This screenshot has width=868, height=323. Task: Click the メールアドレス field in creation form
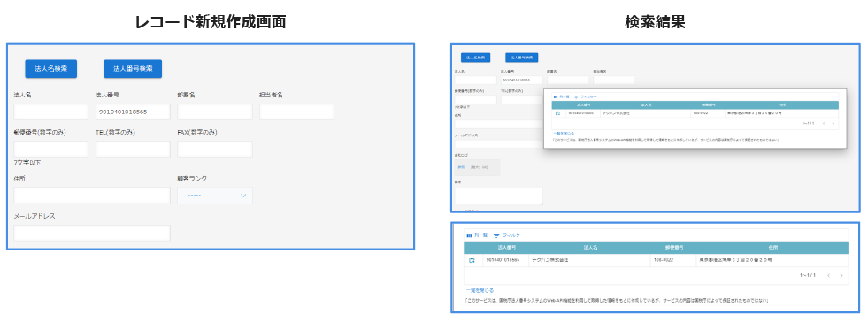coord(92,234)
